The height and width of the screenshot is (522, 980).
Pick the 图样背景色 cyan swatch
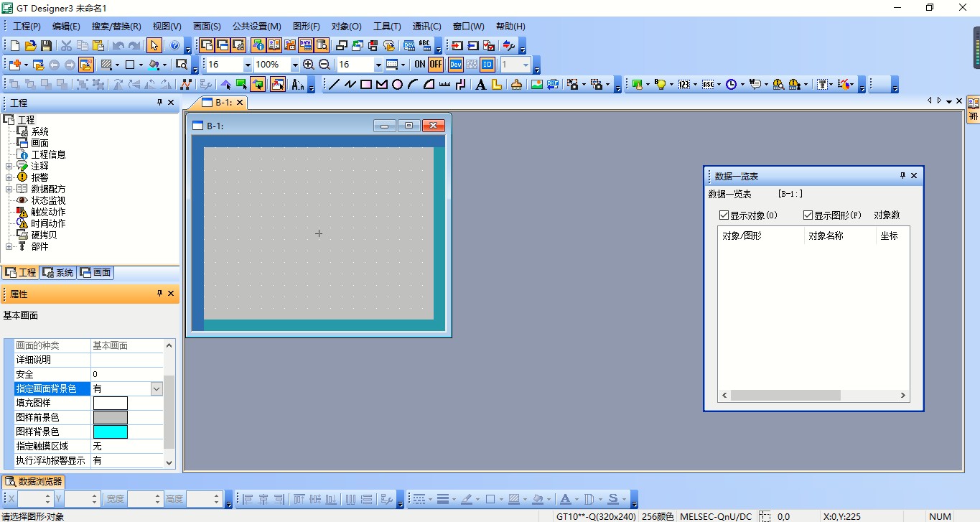(x=111, y=432)
